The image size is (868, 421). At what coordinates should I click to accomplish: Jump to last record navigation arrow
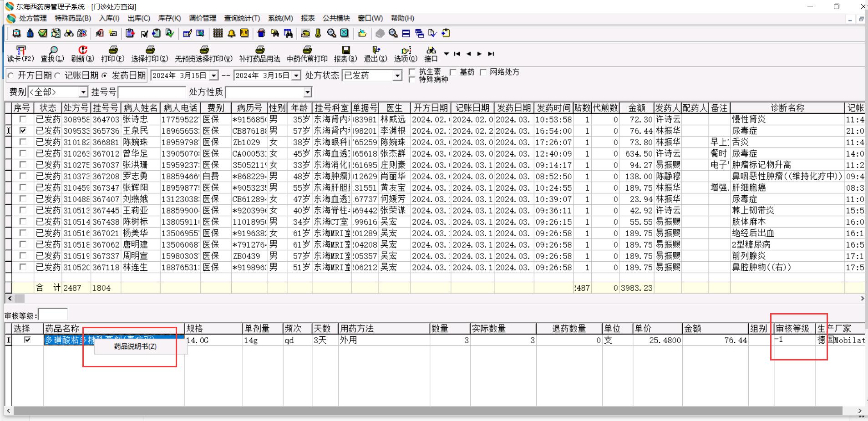tap(491, 54)
